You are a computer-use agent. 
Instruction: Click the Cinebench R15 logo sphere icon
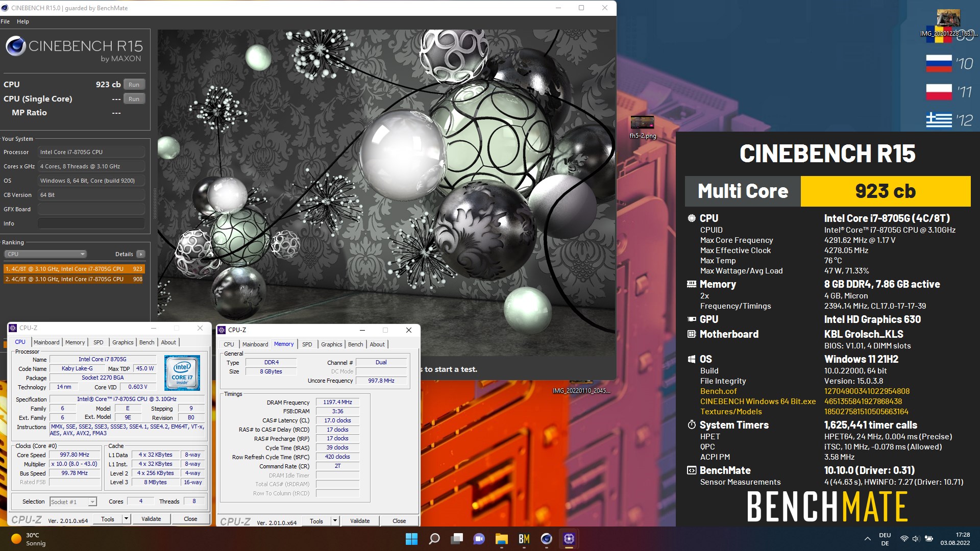(x=16, y=46)
